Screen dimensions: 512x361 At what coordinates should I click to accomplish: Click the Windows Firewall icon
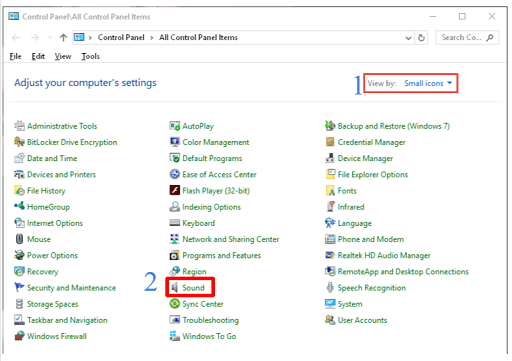[19, 336]
